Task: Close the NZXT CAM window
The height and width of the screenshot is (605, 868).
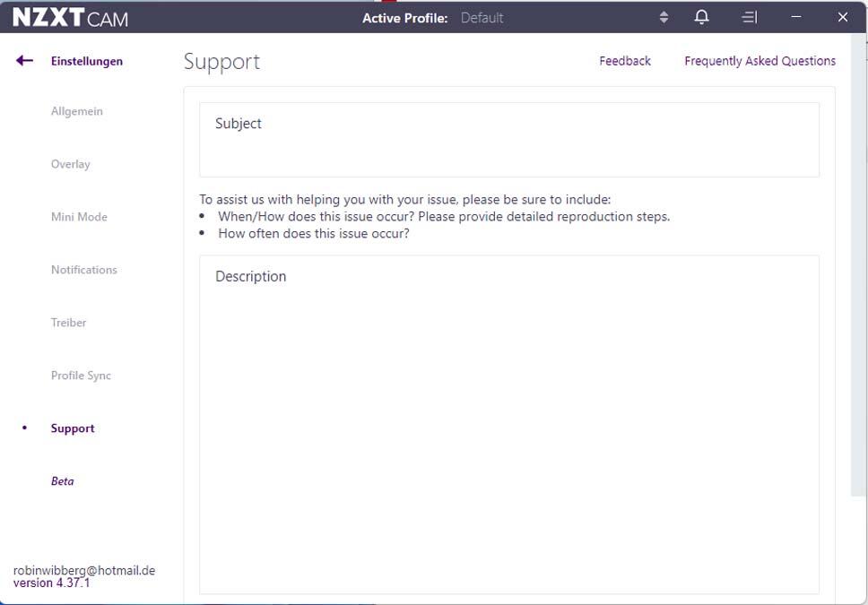Action: (842, 17)
